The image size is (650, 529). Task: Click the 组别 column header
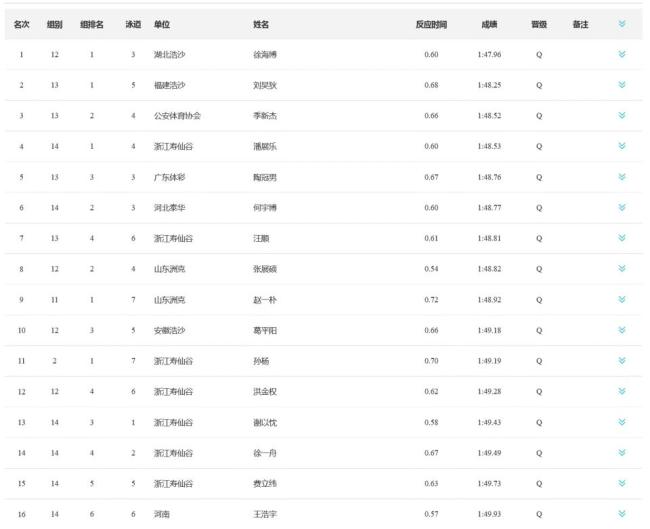(55, 24)
